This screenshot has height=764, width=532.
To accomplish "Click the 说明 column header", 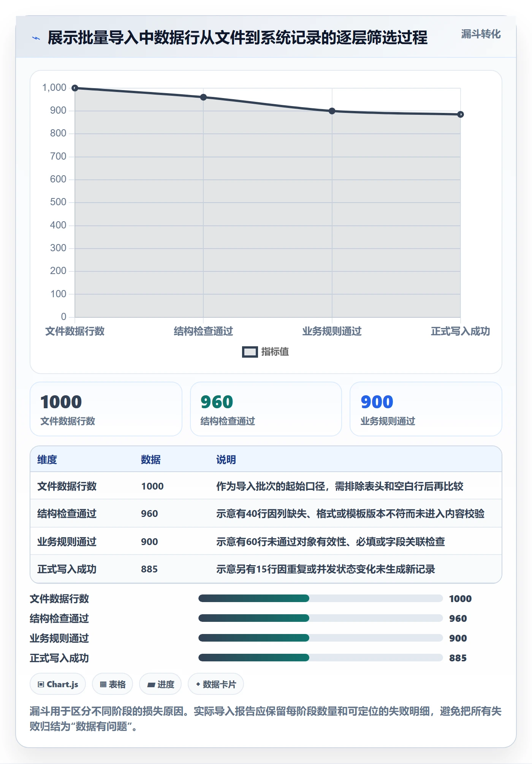I will click(226, 460).
